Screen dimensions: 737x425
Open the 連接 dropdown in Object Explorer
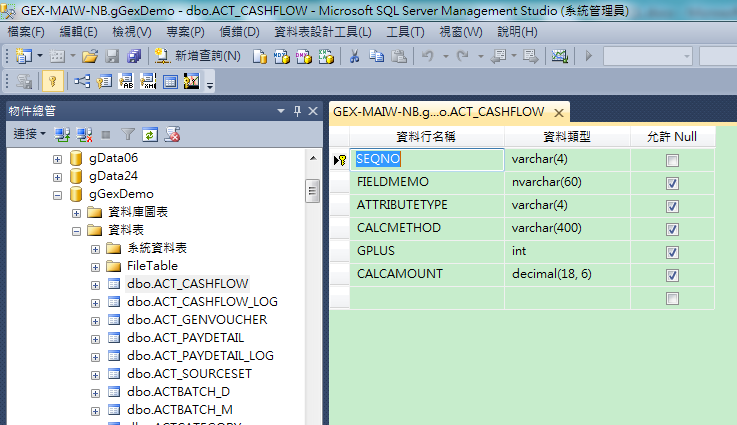(x=30, y=134)
